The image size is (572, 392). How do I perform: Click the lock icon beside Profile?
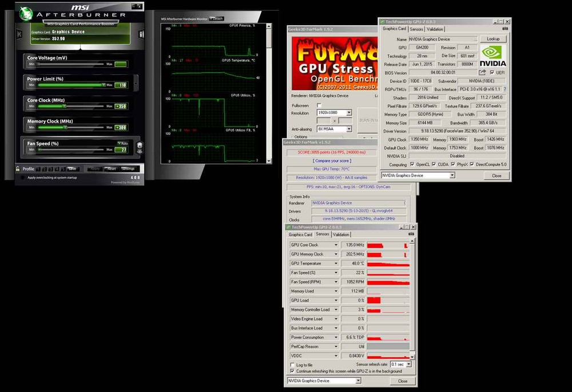(18, 169)
